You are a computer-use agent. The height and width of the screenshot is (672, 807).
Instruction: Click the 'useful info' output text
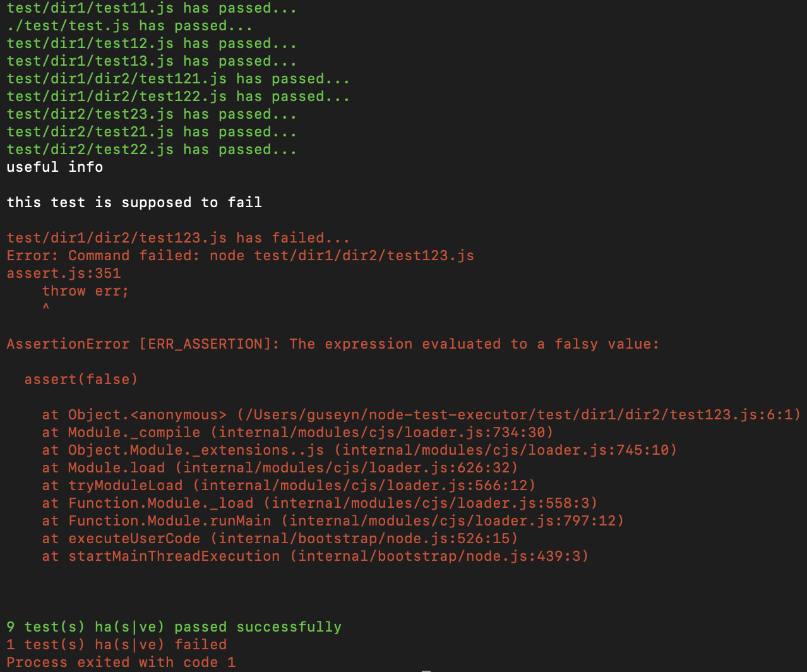55,167
